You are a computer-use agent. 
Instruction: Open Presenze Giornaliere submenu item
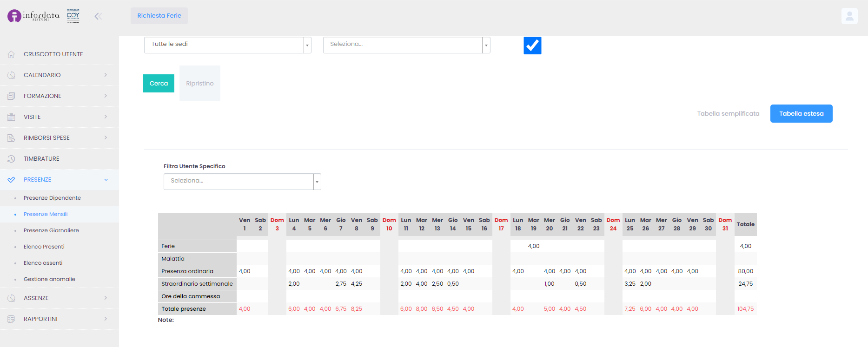51,230
